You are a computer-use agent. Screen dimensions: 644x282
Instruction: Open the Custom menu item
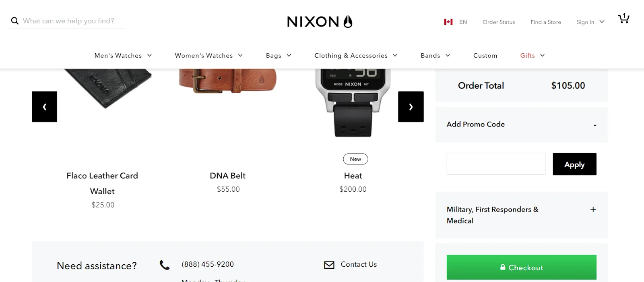click(x=485, y=56)
